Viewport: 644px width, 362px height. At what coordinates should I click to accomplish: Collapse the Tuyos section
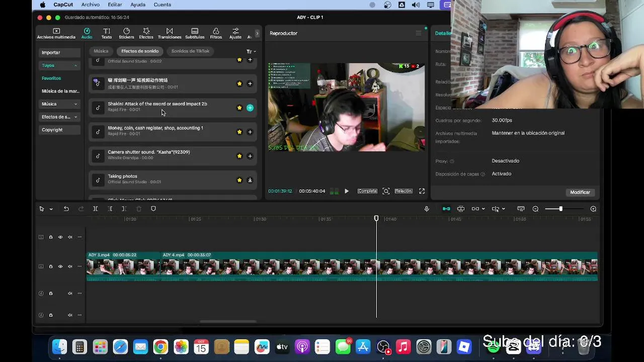tap(59, 65)
